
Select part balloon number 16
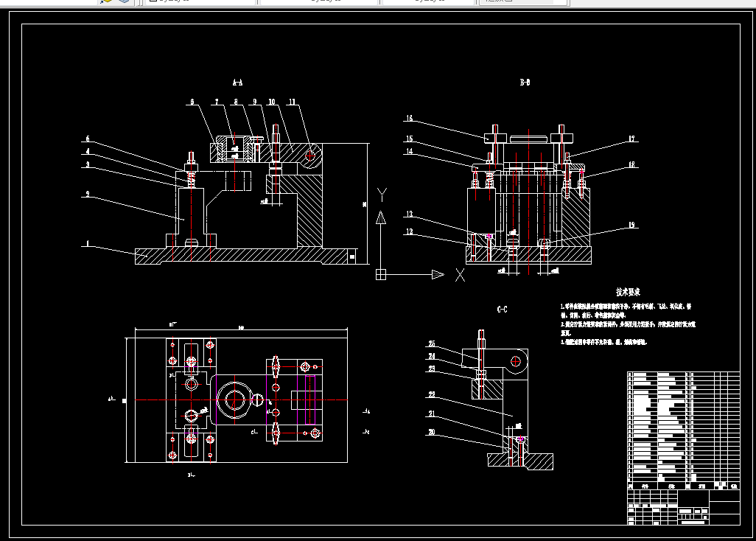410,118
